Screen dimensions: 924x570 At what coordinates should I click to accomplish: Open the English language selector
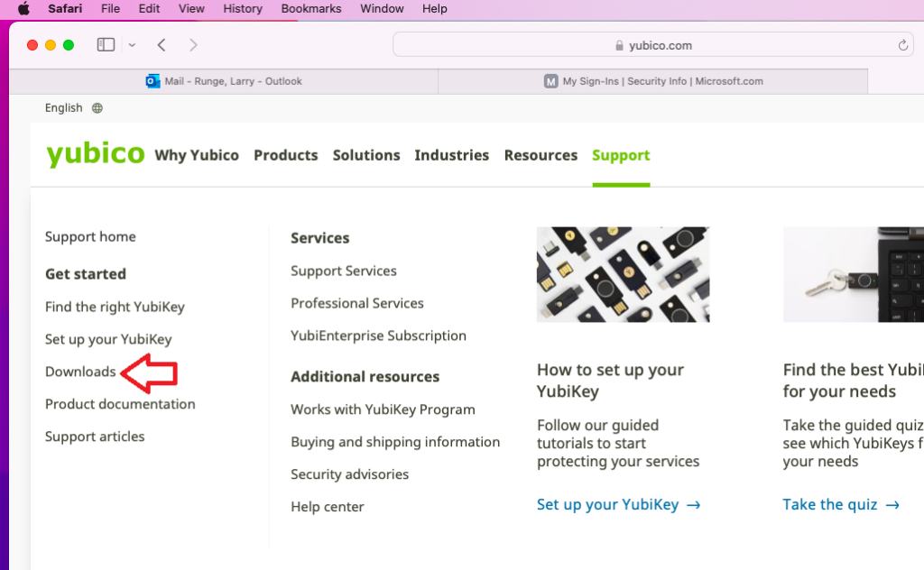61,107
